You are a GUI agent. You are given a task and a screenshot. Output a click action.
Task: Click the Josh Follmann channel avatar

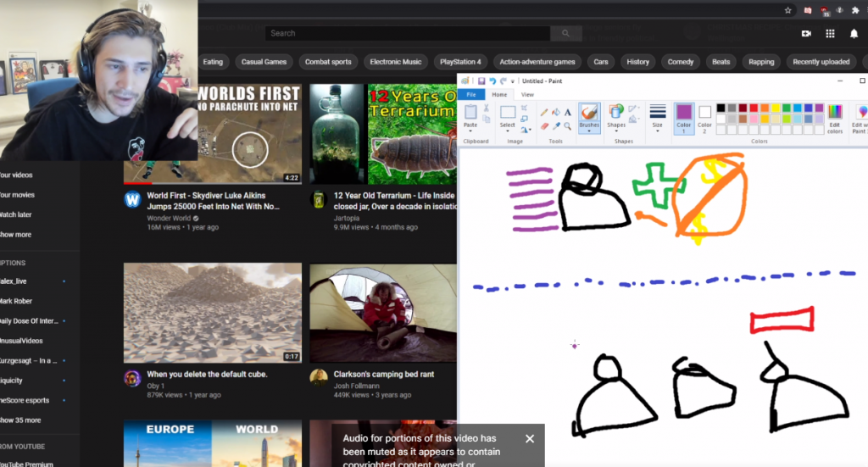319,378
